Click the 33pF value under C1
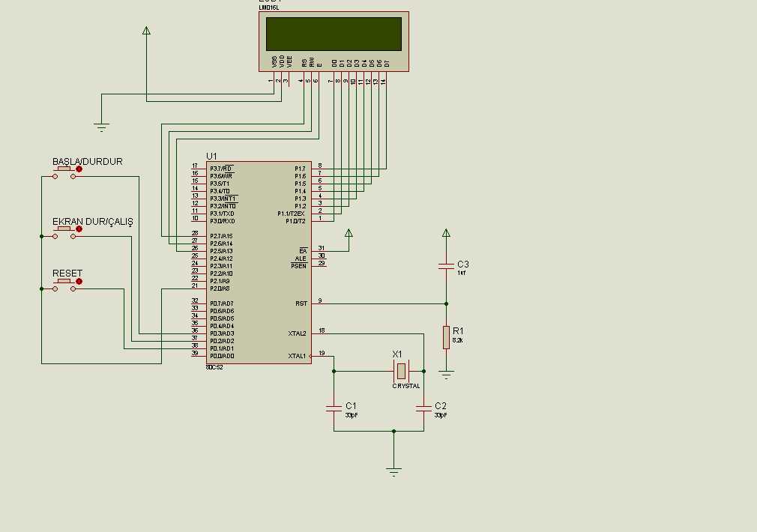This screenshot has width=757, height=532. [352, 415]
